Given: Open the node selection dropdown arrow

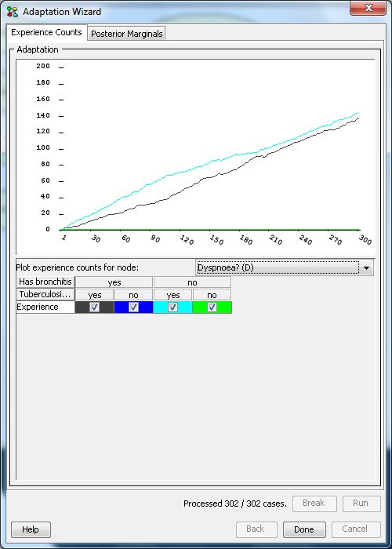Looking at the screenshot, I should 366,268.
